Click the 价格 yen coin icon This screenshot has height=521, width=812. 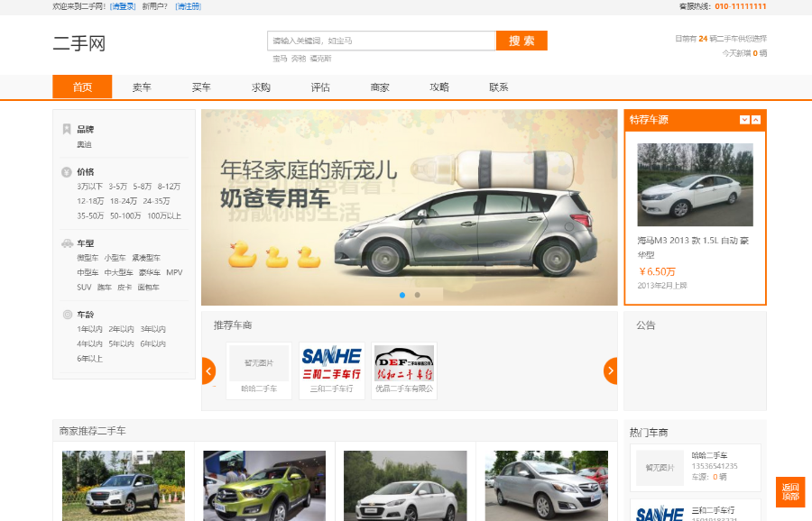66,172
